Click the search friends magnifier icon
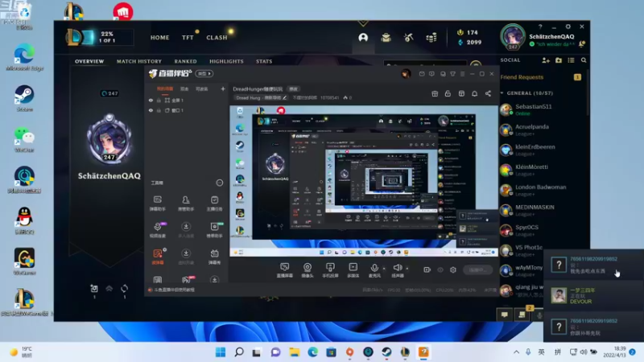 coord(584,60)
